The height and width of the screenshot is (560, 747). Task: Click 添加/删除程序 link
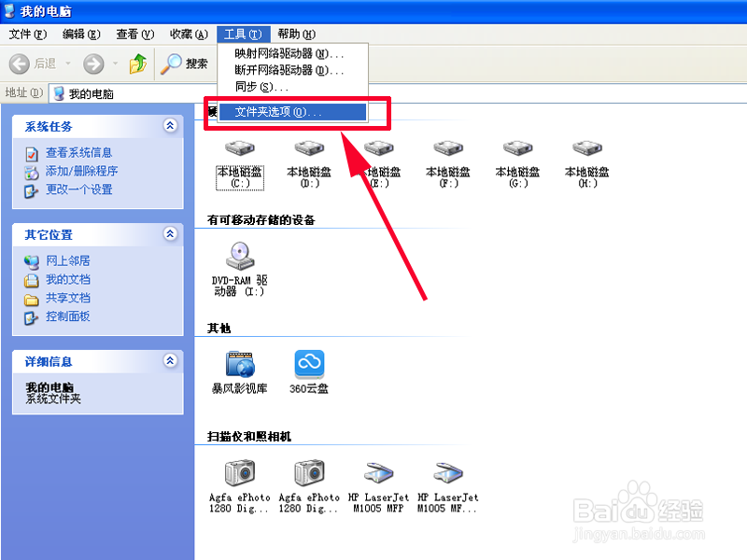(81, 171)
